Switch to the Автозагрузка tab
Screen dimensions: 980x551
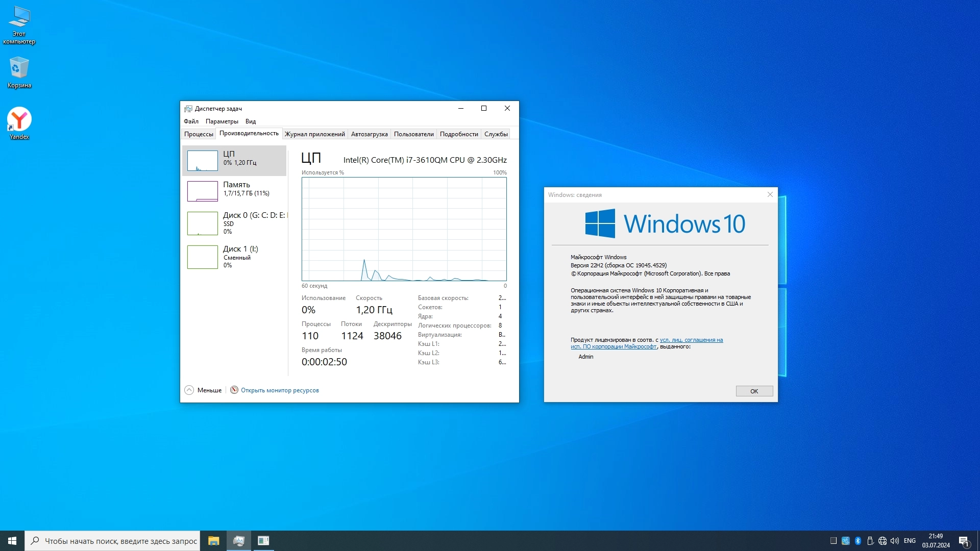pos(369,134)
